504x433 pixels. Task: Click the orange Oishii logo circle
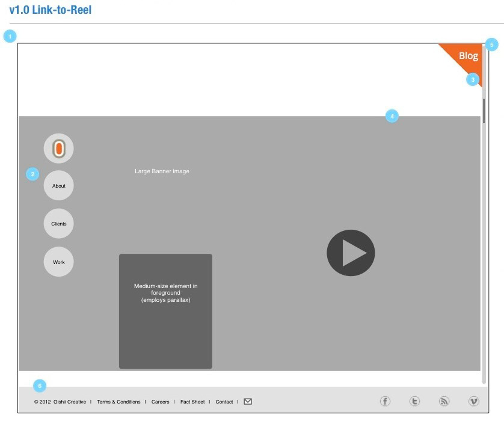pos(58,149)
